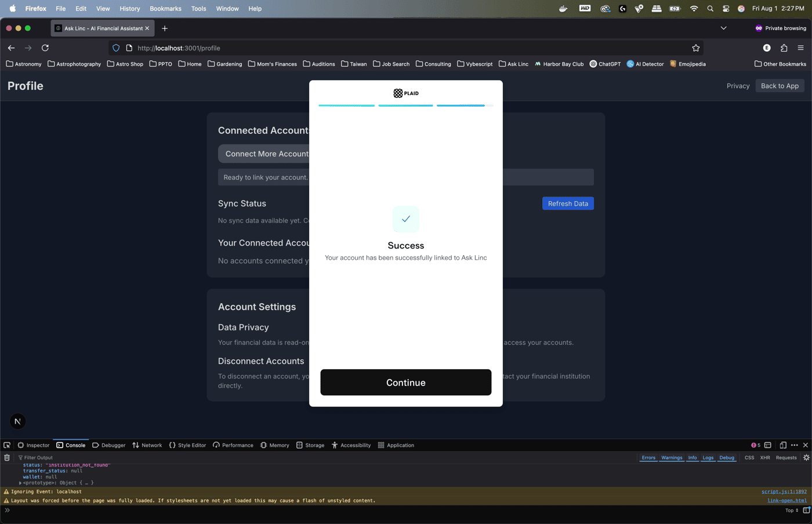This screenshot has height=524, width=812.
Task: Toggle the XHR console filter
Action: [765, 458]
